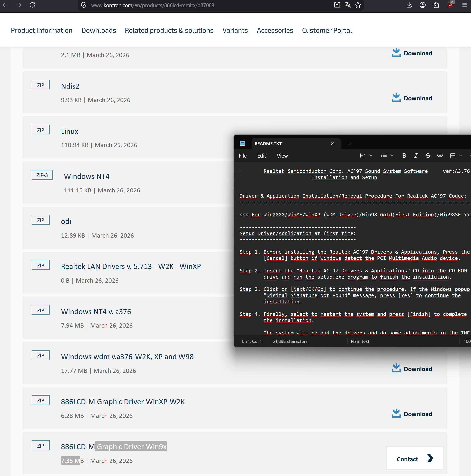Open the Contact button
This screenshot has width=471, height=476.
coord(415,458)
